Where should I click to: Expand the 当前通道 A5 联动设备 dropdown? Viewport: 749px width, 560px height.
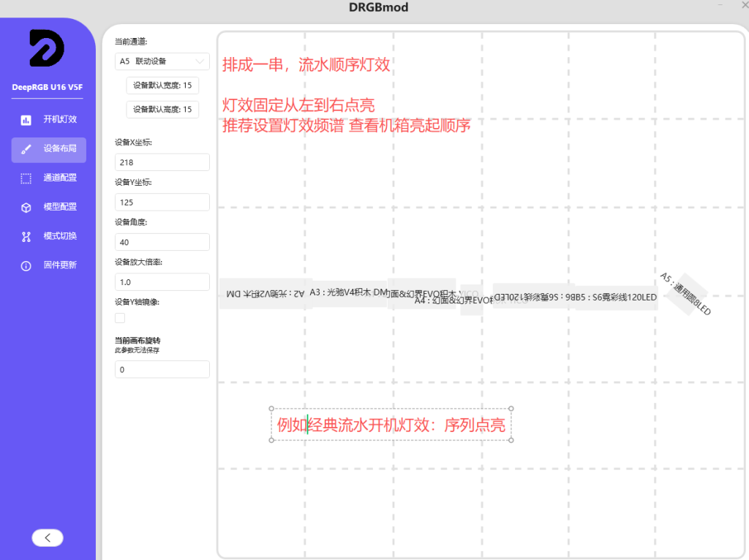pyautogui.click(x=162, y=61)
